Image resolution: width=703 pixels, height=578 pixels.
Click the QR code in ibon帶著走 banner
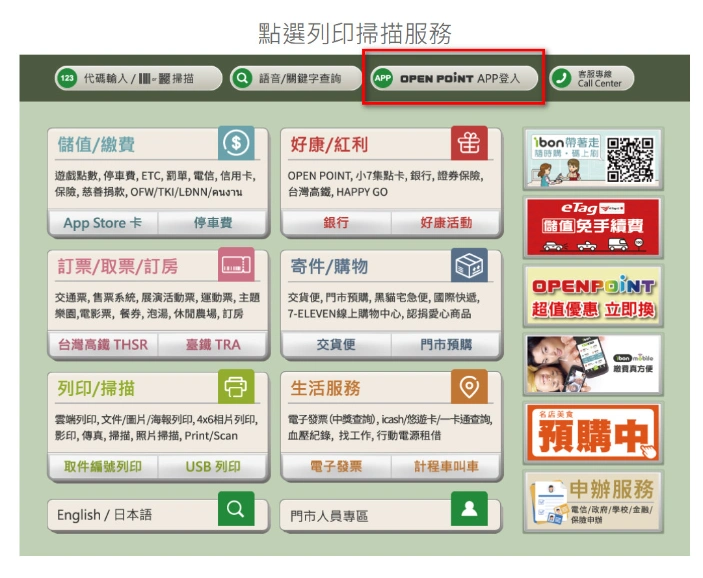630,160
